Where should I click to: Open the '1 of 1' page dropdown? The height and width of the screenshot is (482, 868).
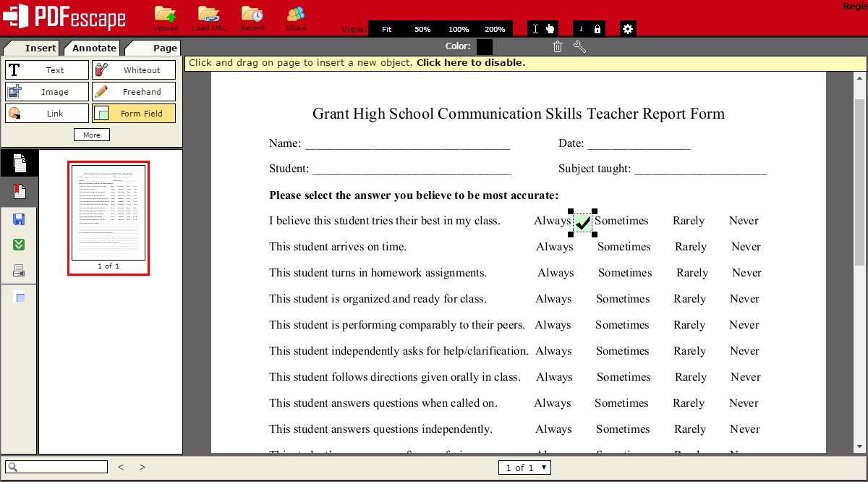[524, 468]
